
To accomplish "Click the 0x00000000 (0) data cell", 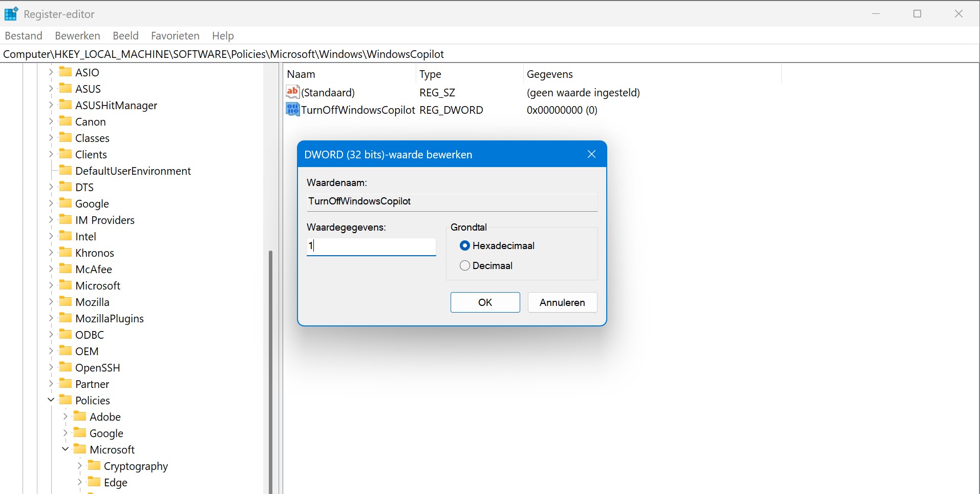I will (562, 110).
